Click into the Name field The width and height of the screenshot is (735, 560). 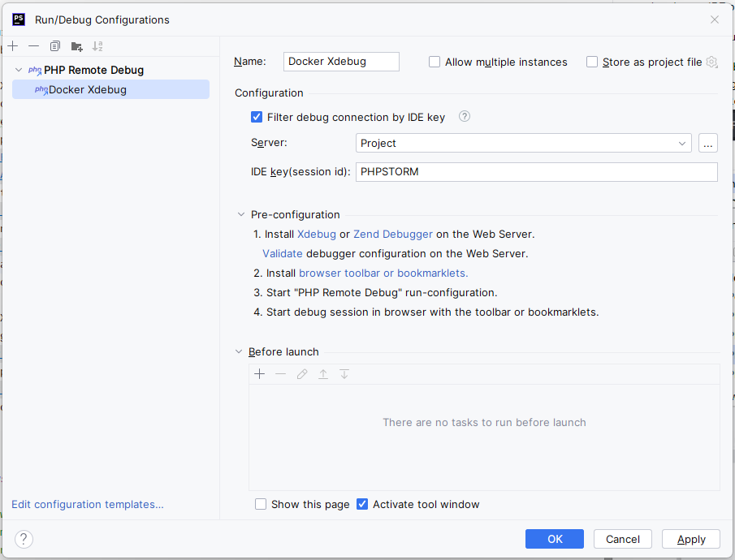(341, 62)
